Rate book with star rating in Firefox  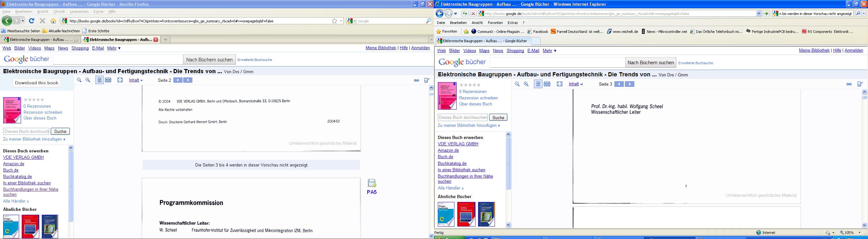[x=34, y=100]
